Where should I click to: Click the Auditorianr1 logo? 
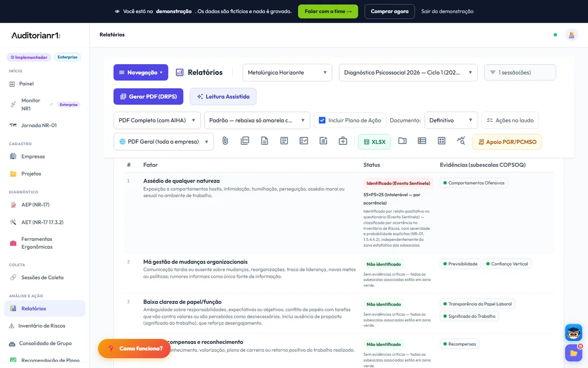(x=35, y=35)
